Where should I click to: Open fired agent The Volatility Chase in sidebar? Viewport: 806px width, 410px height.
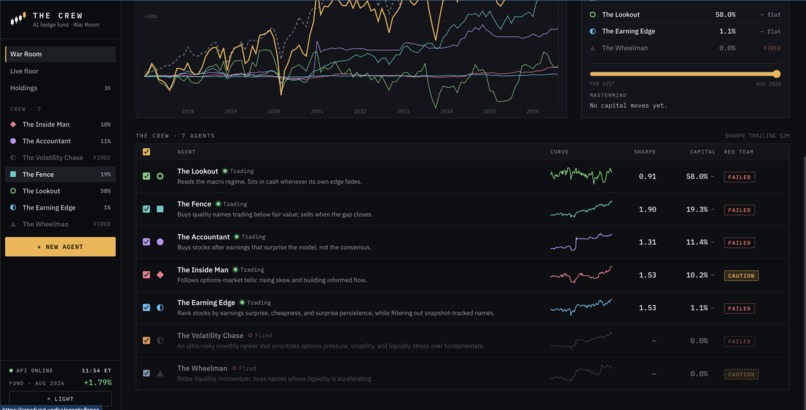(x=60, y=158)
